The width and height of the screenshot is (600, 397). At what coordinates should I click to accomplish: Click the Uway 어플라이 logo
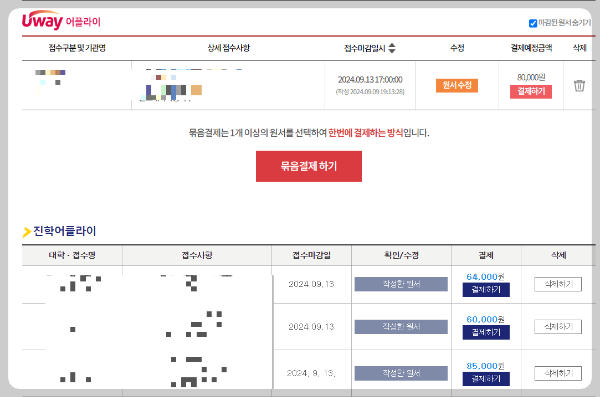(61, 20)
